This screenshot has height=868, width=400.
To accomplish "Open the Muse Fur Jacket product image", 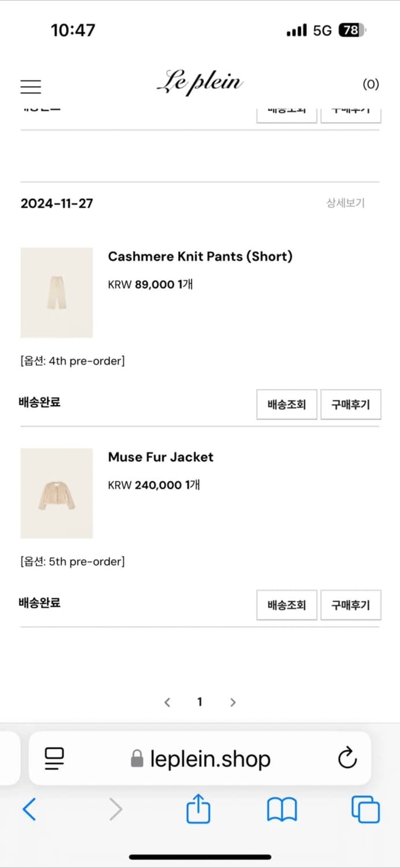I will [x=56, y=493].
